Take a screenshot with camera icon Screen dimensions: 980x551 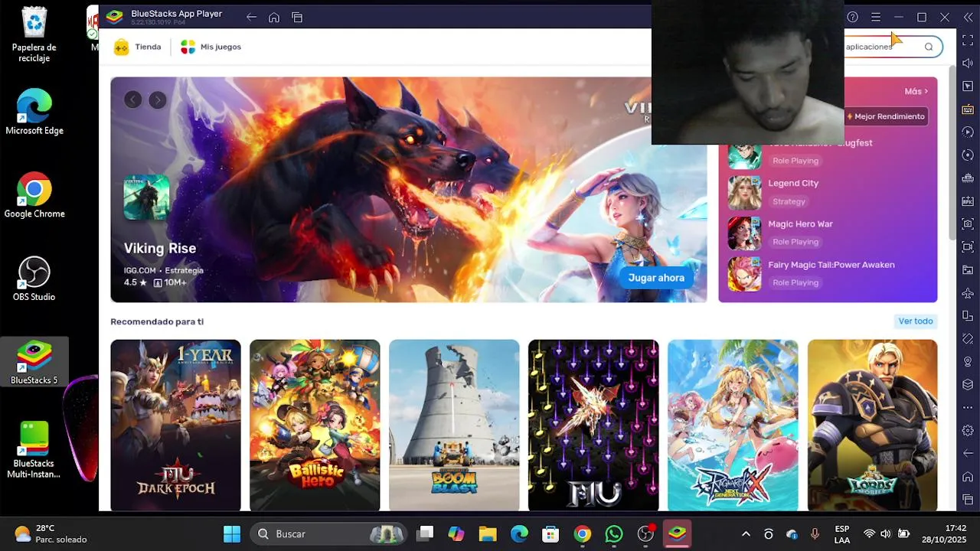pos(968,224)
